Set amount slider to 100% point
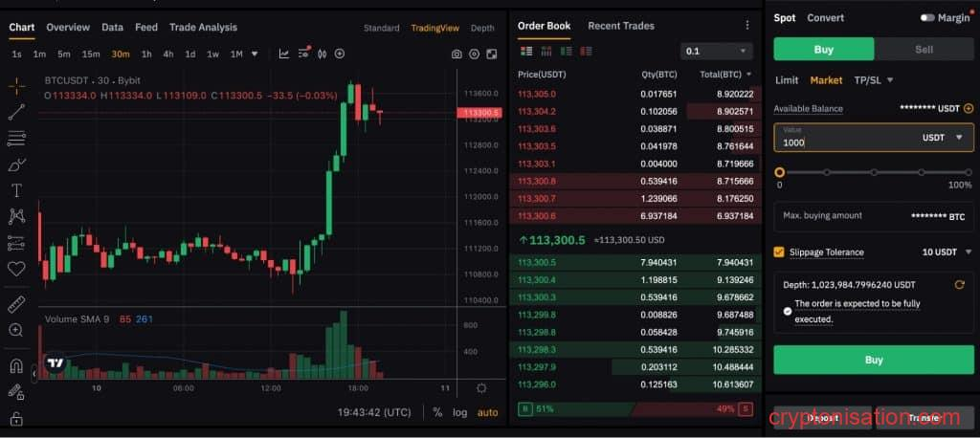This screenshot has height=438, width=980. 969,172
